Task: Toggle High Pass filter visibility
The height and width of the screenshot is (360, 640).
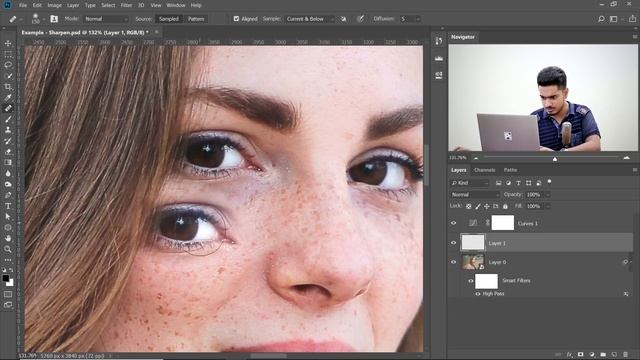Action: coord(478,294)
